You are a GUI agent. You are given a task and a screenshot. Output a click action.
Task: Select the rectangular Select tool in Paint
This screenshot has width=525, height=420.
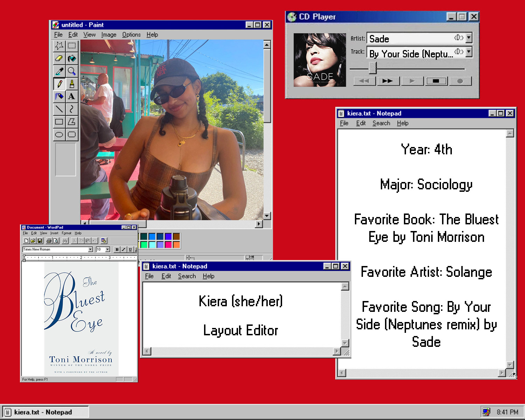(x=72, y=45)
